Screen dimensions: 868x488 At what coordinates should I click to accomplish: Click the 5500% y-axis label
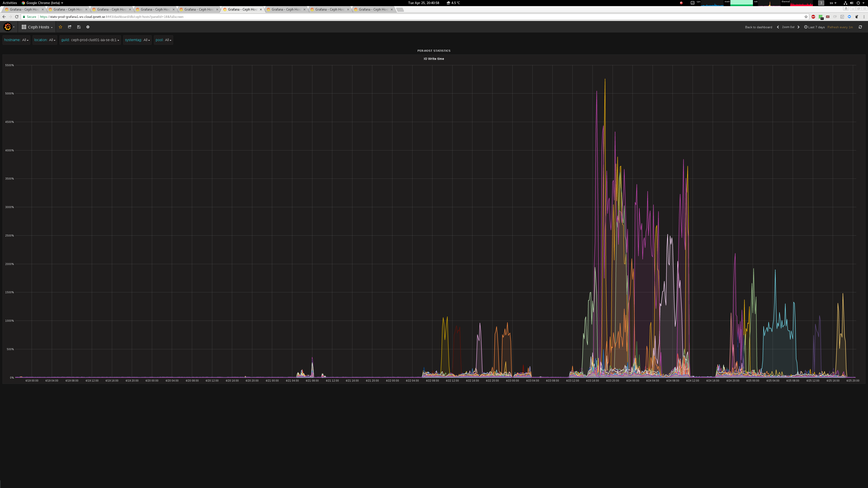[x=9, y=65]
